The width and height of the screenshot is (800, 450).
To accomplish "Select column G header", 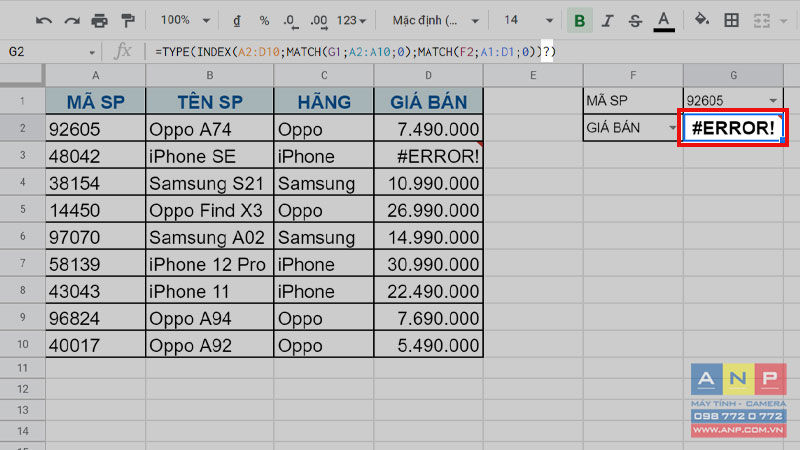I will tap(733, 76).
